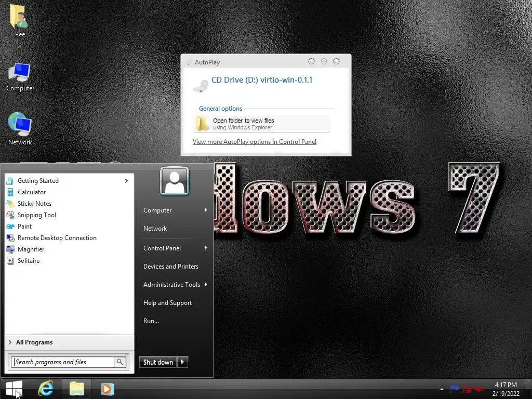Select Computer in the Start menu

(157, 210)
